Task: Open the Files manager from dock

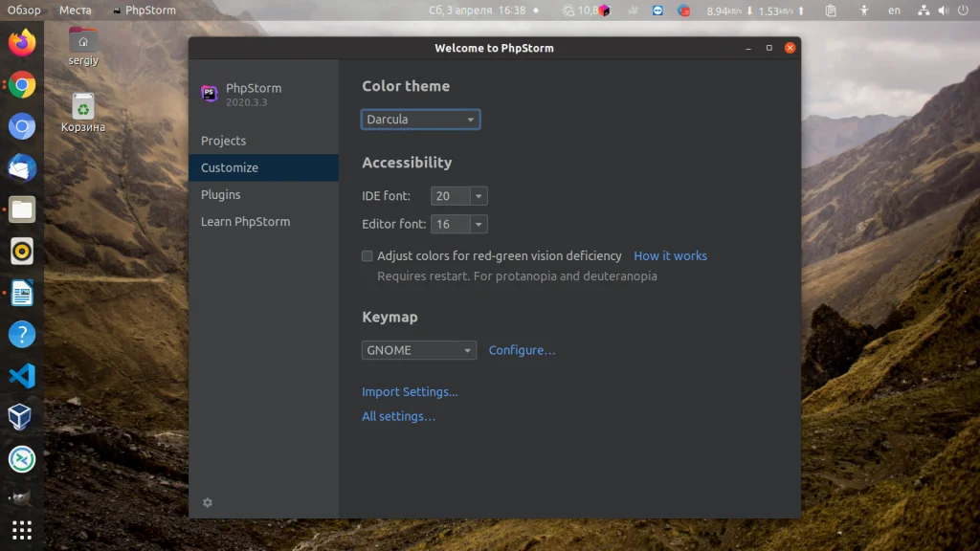Action: [22, 209]
